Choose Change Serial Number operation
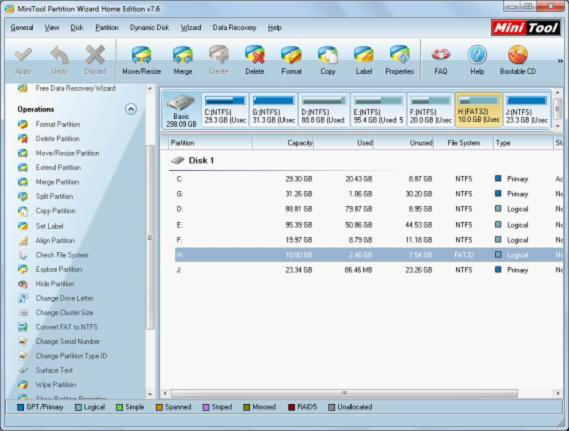 (x=67, y=341)
